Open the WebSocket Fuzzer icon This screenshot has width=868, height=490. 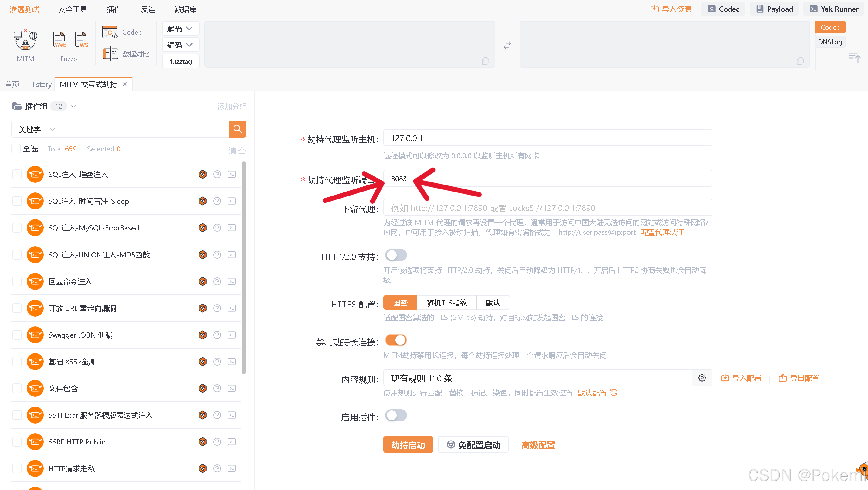click(x=81, y=40)
